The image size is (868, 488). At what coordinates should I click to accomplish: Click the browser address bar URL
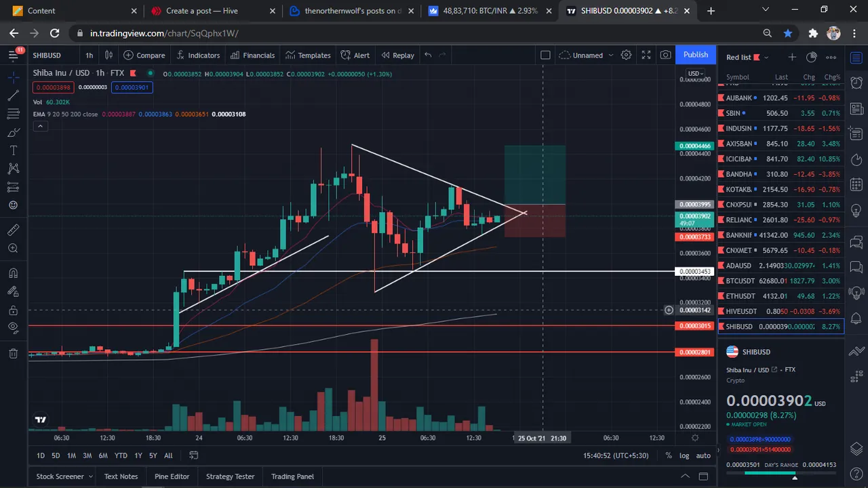[x=164, y=33]
